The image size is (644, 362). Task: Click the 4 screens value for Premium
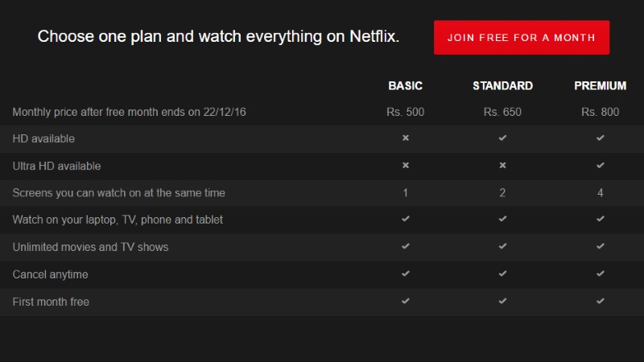pyautogui.click(x=600, y=193)
